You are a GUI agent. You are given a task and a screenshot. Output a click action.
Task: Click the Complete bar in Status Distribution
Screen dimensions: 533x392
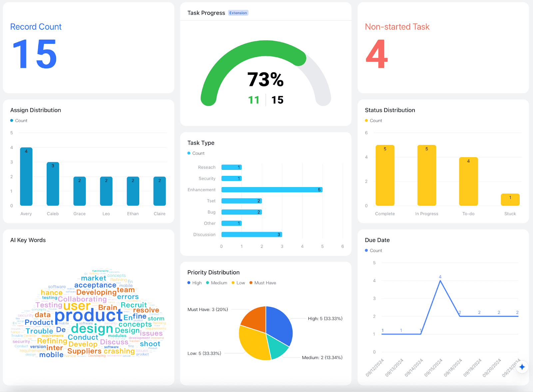[385, 175]
